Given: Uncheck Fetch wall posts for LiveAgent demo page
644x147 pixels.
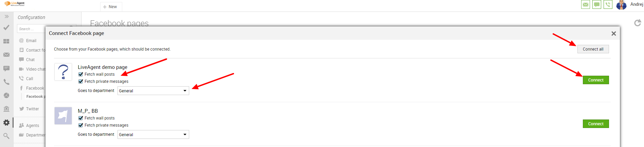Looking at the screenshot, I should pyautogui.click(x=81, y=74).
